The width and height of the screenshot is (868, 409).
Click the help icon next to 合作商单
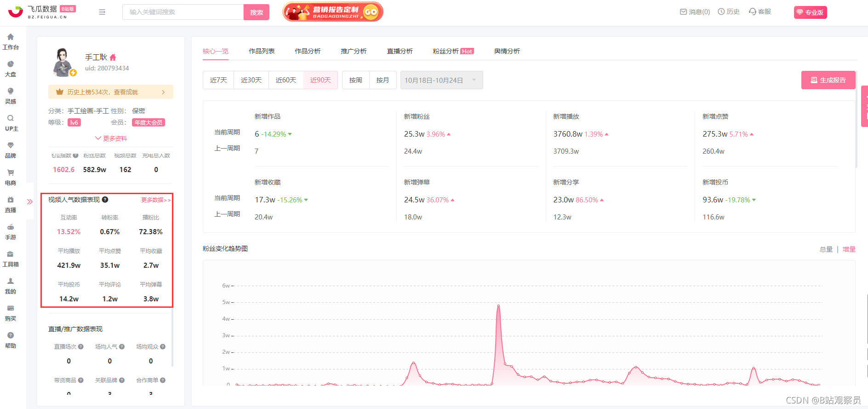tap(163, 380)
